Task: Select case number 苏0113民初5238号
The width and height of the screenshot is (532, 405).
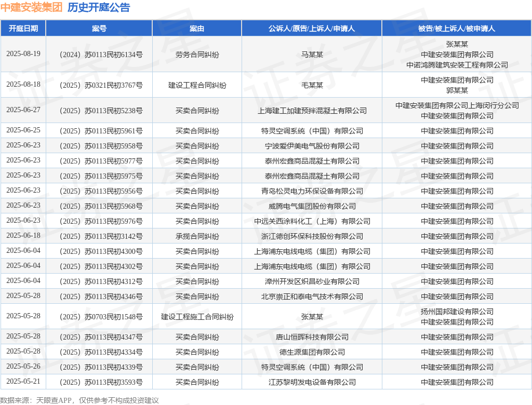Action: [101, 111]
